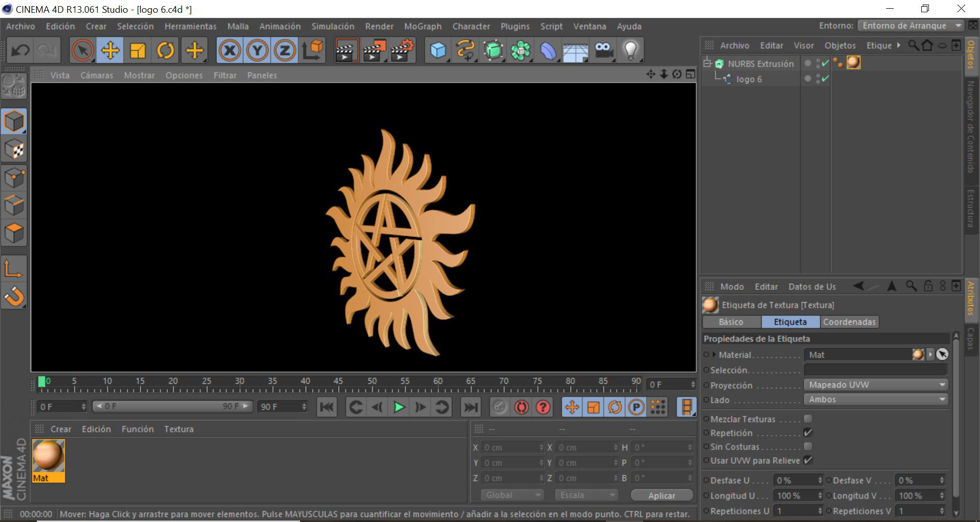Viewport: 980px width, 522px height.
Task: Collapse the NURBS Extrusión tree node
Action: point(707,63)
